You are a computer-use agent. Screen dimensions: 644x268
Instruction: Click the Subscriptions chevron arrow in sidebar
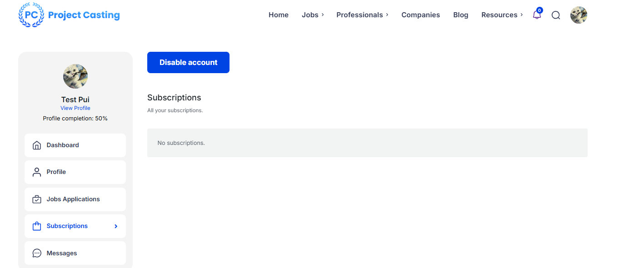coord(116,226)
